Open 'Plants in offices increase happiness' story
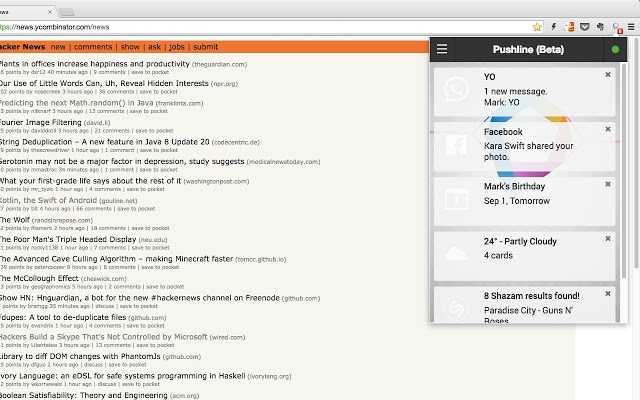Image resolution: width=640 pixels, height=400 pixels. pos(95,64)
